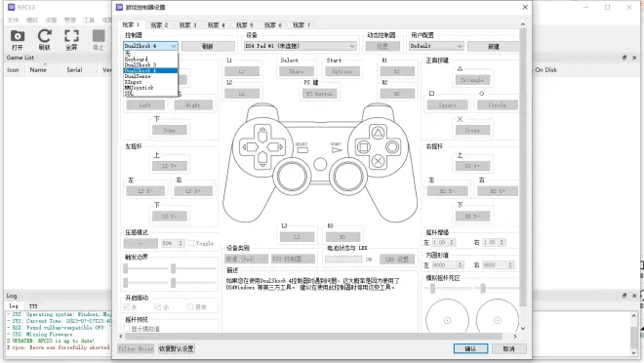Open the 工具 menu in RPCS3
Viewport: 644px width, 363px height.
pyautogui.click(x=89, y=20)
